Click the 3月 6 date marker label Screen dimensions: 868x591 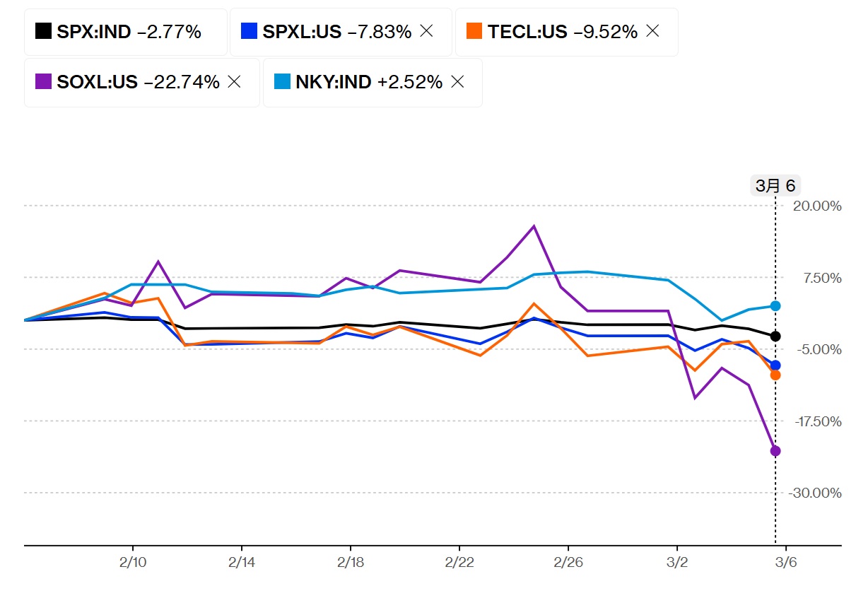(x=775, y=186)
